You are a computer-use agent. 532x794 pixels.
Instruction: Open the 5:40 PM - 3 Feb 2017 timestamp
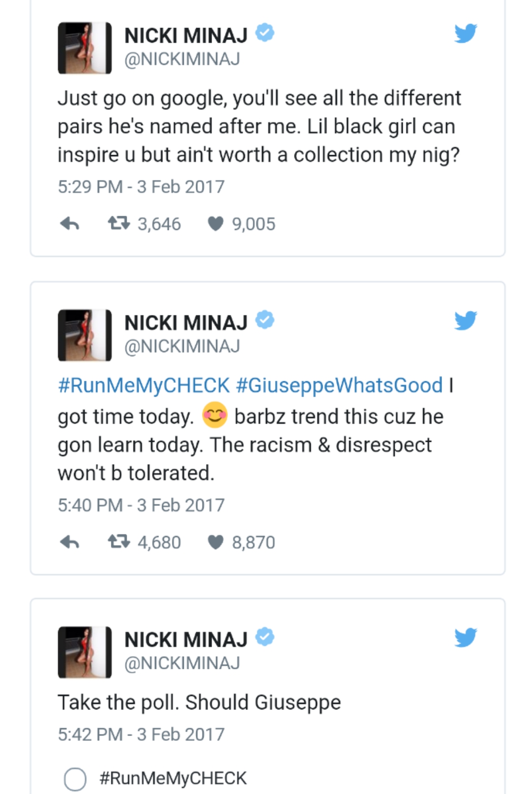(141, 505)
